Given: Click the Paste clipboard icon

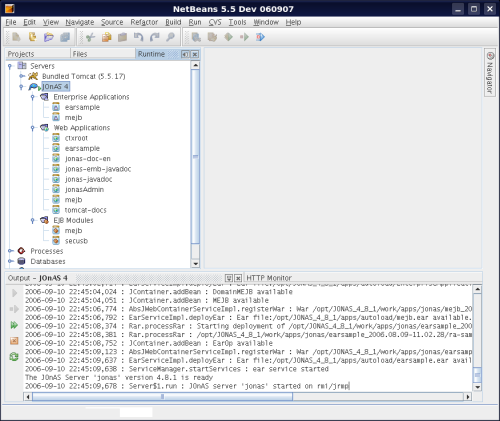Looking at the screenshot, I should (123, 37).
